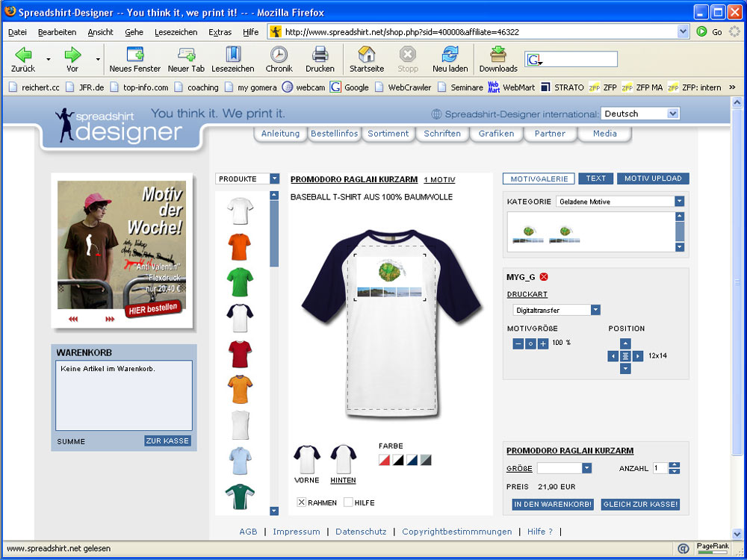Move motif up with position arrow

point(625,343)
